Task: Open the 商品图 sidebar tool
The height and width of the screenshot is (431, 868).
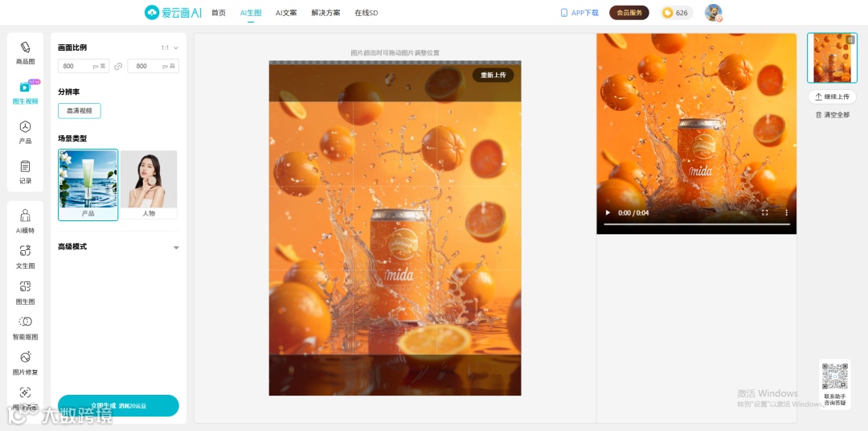Action: 25,53
